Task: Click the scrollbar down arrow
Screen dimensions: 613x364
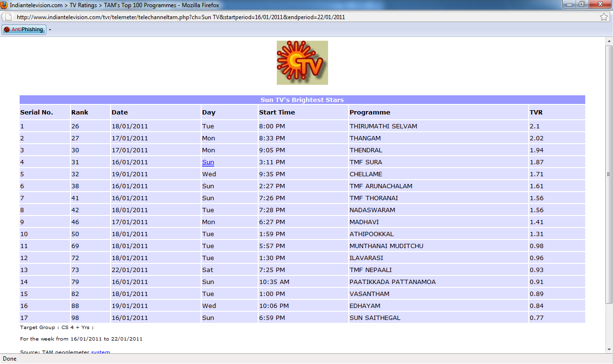Action: coord(609,350)
